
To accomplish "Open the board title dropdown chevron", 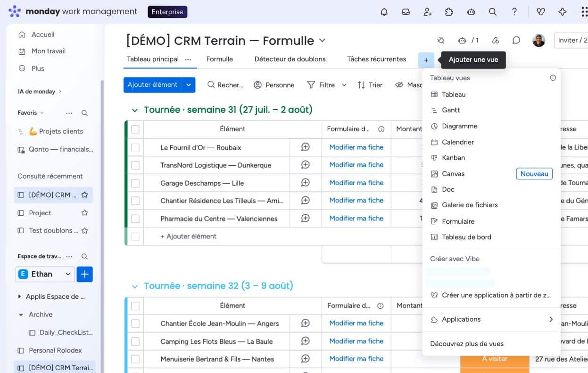I will click(322, 41).
